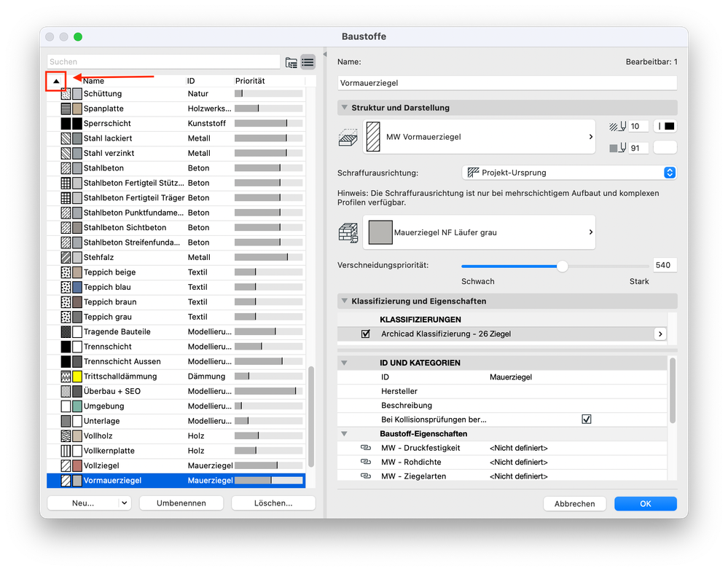Click link icon of MW - Ziegelarten

(366, 476)
